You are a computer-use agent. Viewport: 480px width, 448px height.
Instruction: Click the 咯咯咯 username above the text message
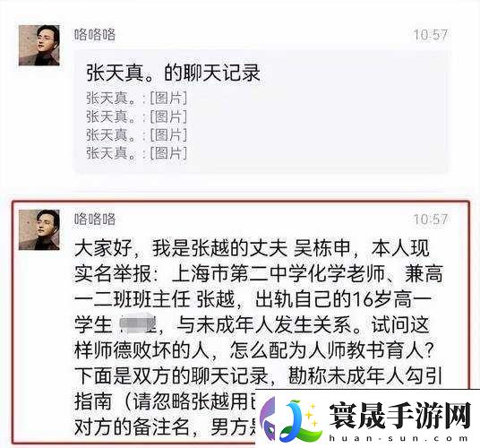click(95, 220)
